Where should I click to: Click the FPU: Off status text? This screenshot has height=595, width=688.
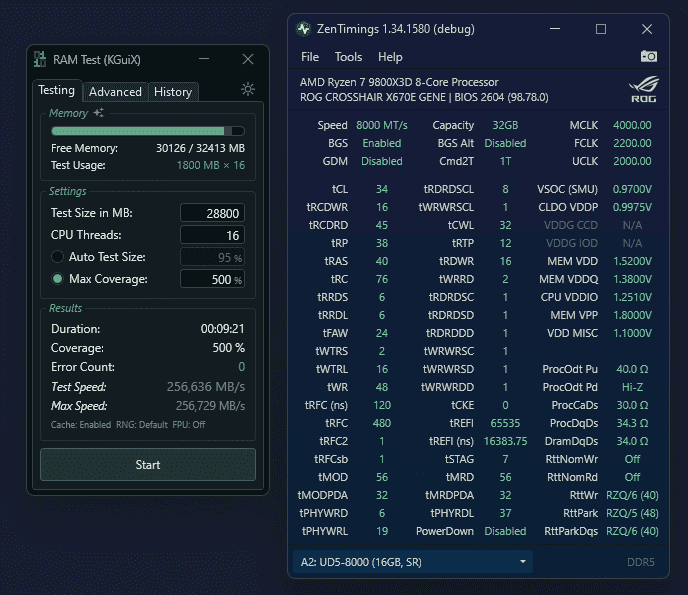pos(189,425)
